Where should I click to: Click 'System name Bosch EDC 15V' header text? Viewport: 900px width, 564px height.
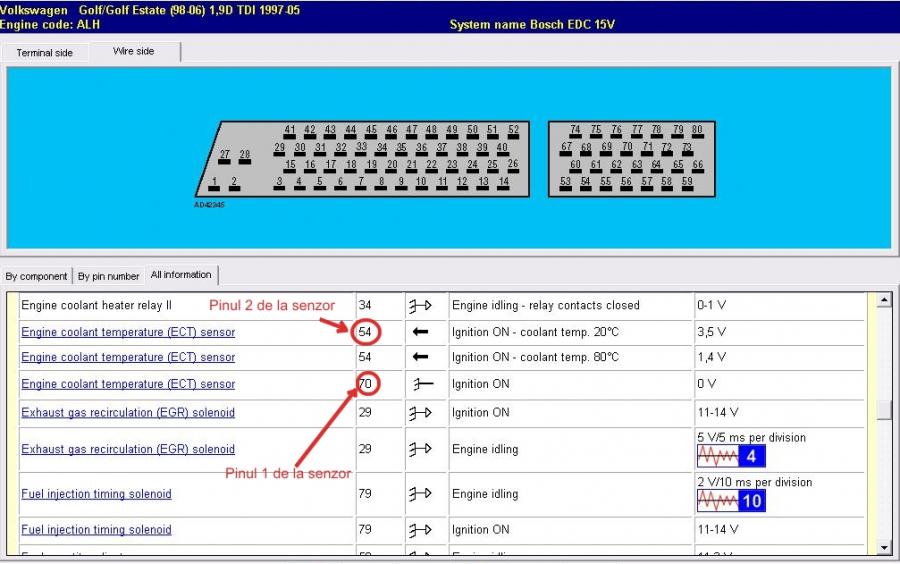click(x=532, y=25)
